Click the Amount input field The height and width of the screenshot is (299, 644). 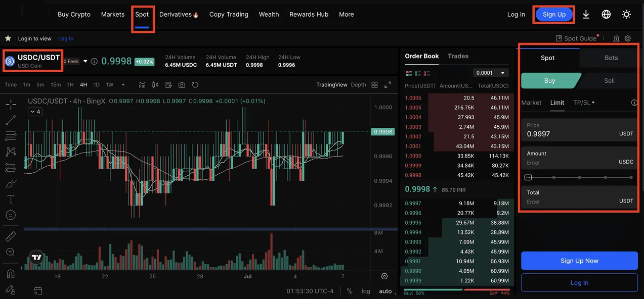579,158
